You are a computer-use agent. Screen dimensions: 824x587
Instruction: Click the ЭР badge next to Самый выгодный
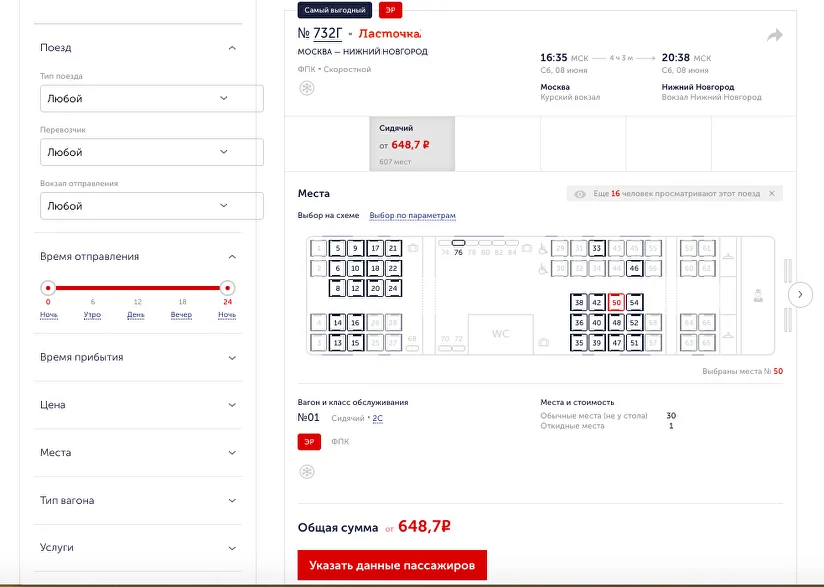tap(390, 10)
